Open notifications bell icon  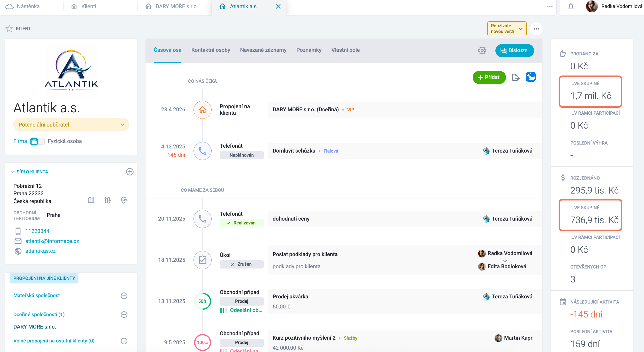pyautogui.click(x=571, y=6)
